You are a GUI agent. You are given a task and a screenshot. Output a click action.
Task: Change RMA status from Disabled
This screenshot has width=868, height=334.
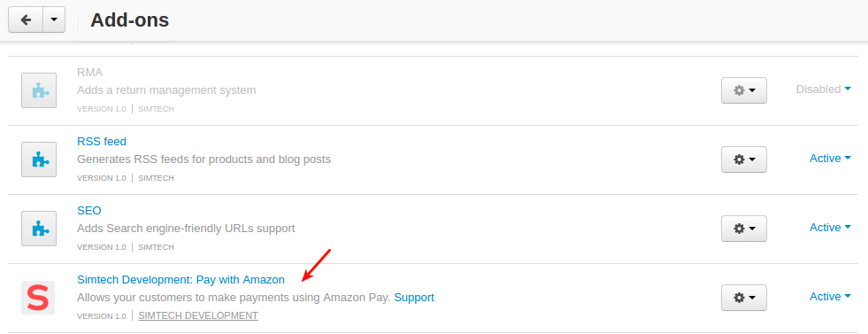pyautogui.click(x=823, y=89)
